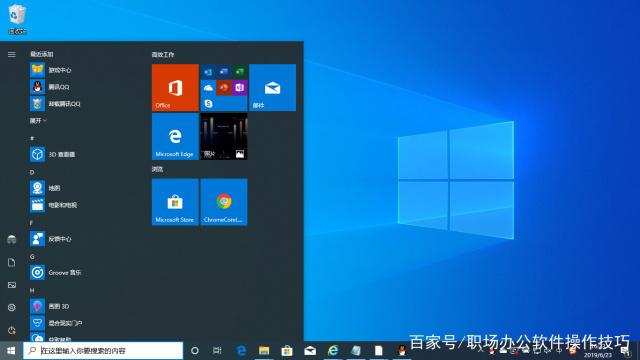
Task: Click the # letter header
Action: pos(32,138)
